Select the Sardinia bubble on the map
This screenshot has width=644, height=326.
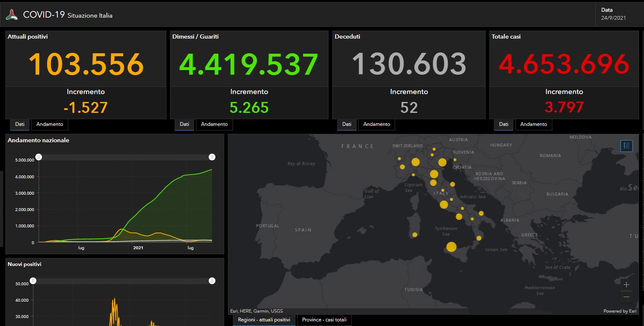point(415,235)
